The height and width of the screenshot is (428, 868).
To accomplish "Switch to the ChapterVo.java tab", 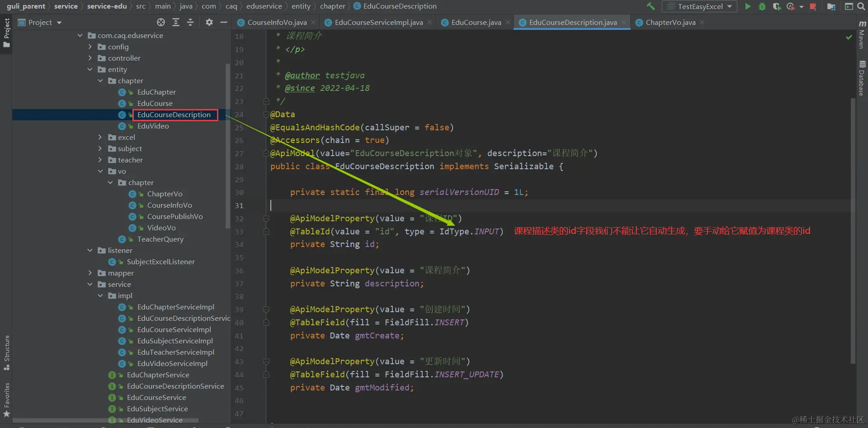I will [670, 22].
